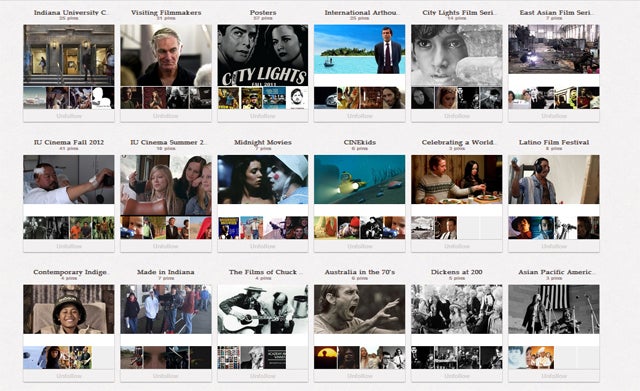
Task: Open the Posters board City Lights cover
Action: coord(263,55)
